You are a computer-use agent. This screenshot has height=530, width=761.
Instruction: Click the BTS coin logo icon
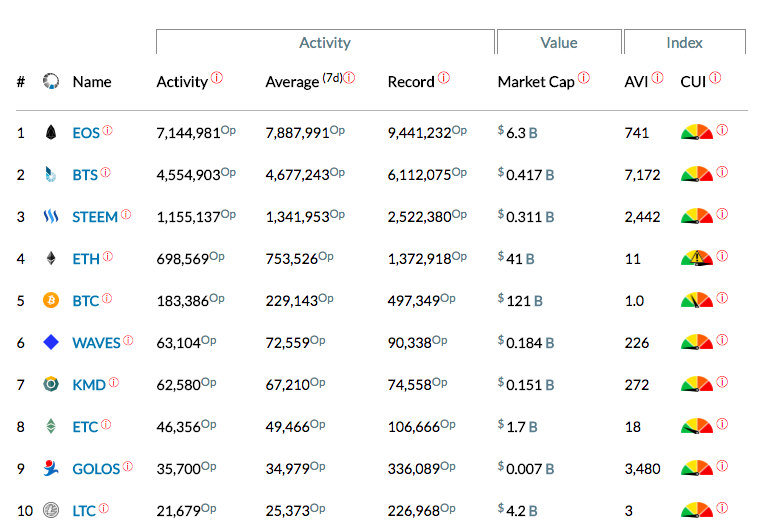pos(51,174)
